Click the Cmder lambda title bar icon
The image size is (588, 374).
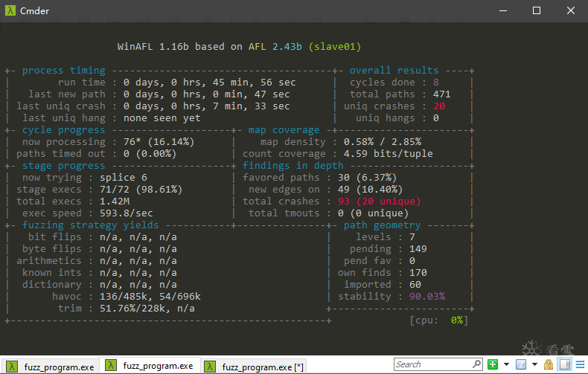pos(10,10)
